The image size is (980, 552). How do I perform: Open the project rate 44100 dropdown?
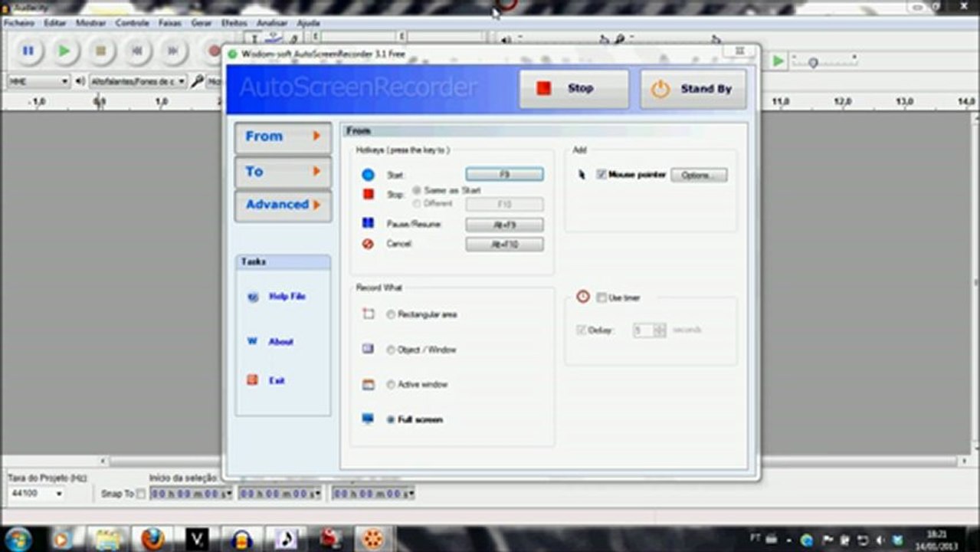[37, 494]
